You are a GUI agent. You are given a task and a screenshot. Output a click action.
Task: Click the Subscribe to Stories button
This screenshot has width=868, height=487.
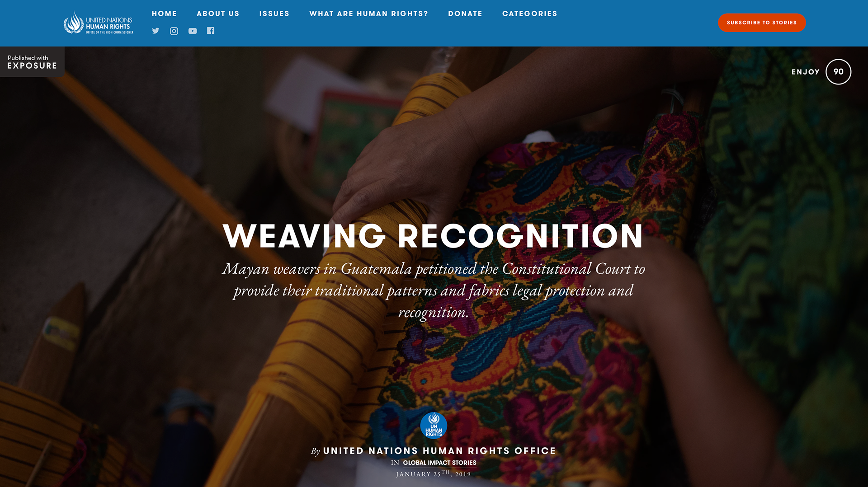(x=762, y=23)
